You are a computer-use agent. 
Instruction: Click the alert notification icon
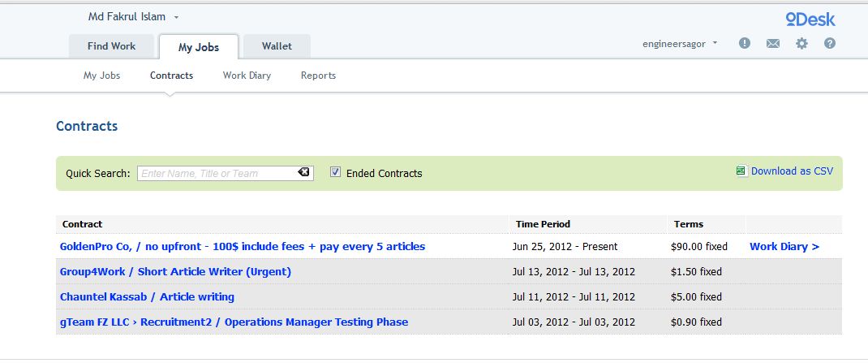tap(745, 44)
